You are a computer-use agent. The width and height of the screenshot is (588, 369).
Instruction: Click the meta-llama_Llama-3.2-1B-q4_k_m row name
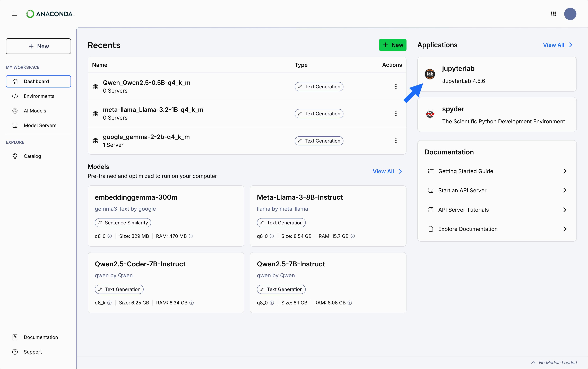(153, 110)
